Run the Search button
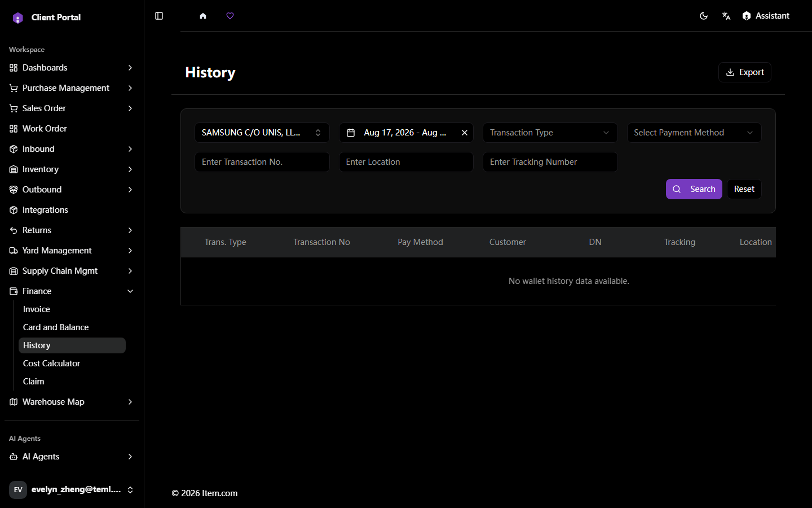Screen dimensions: 812x508 [x=694, y=189]
